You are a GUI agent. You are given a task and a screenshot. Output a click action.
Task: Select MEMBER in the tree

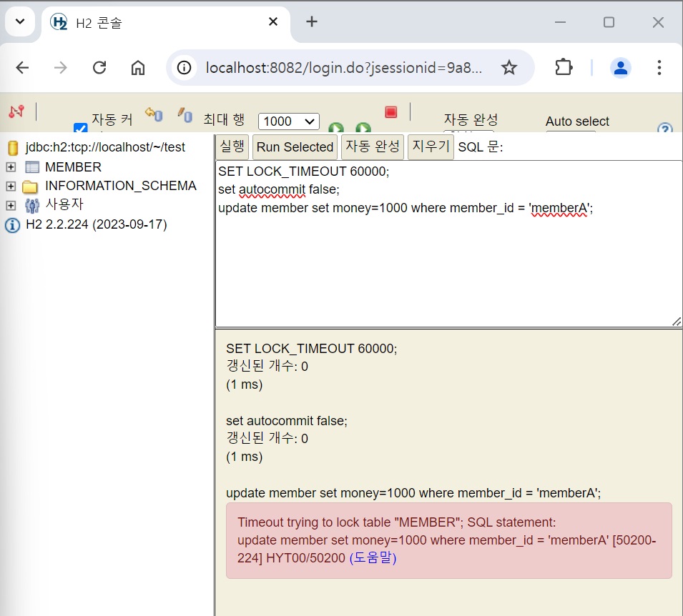73,167
